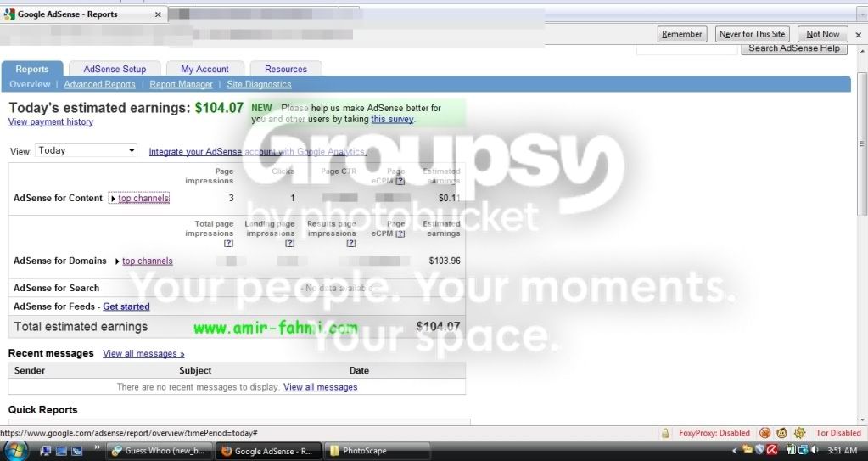The height and width of the screenshot is (461, 868).
Task: Click Landing page impressions [?] help icon
Action: click(x=289, y=244)
